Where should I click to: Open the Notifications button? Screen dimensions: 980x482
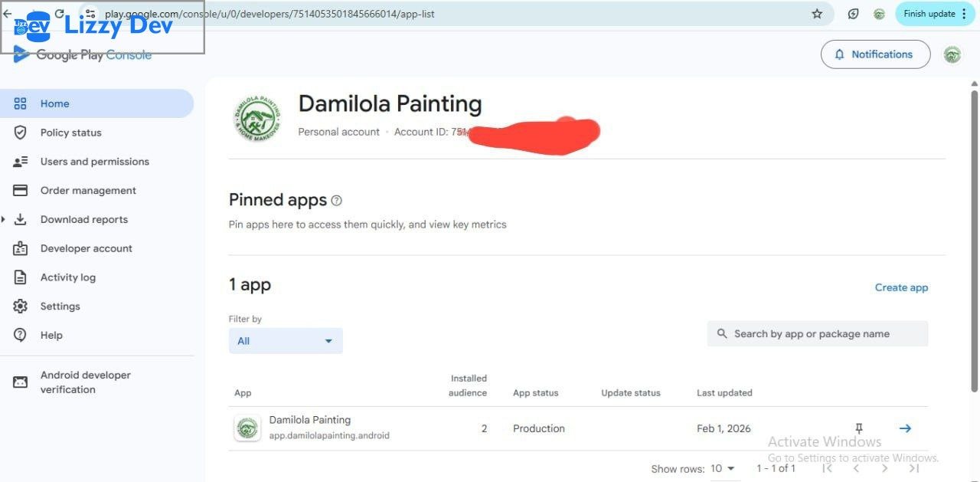click(x=875, y=54)
